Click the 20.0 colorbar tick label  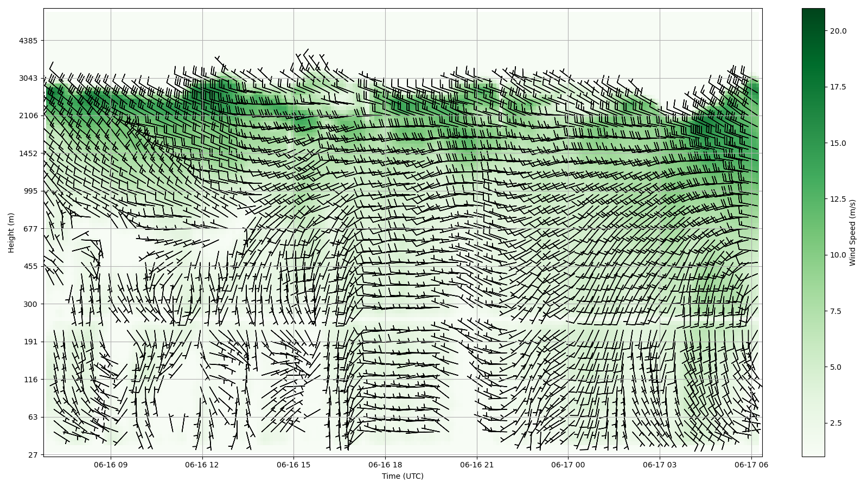click(x=838, y=31)
